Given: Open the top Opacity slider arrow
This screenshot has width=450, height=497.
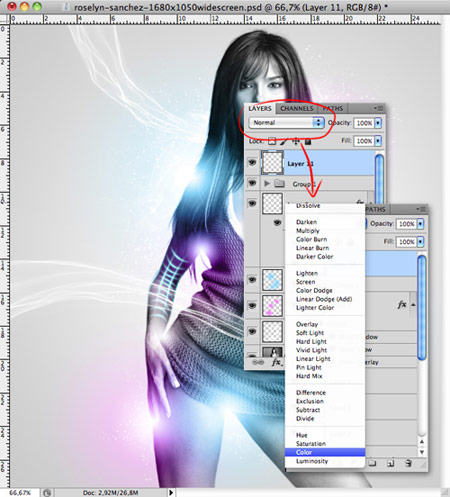Looking at the screenshot, I should pos(378,123).
